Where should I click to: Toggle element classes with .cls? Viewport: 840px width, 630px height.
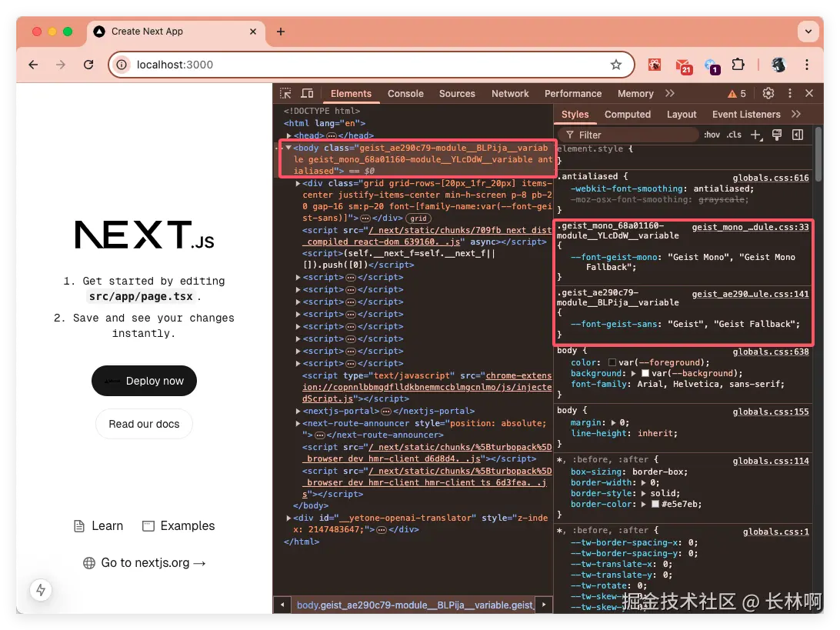click(734, 135)
